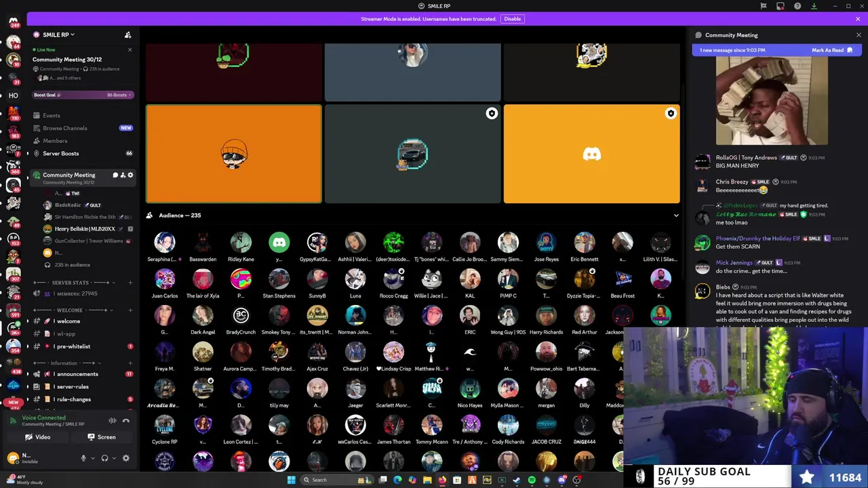Open the announcements channel

pyautogui.click(x=83, y=374)
